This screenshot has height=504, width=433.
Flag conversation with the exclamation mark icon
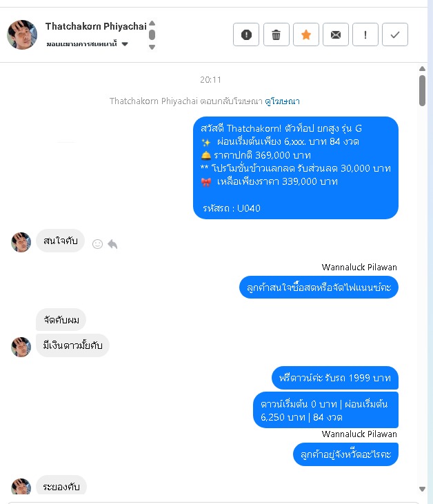(365, 34)
